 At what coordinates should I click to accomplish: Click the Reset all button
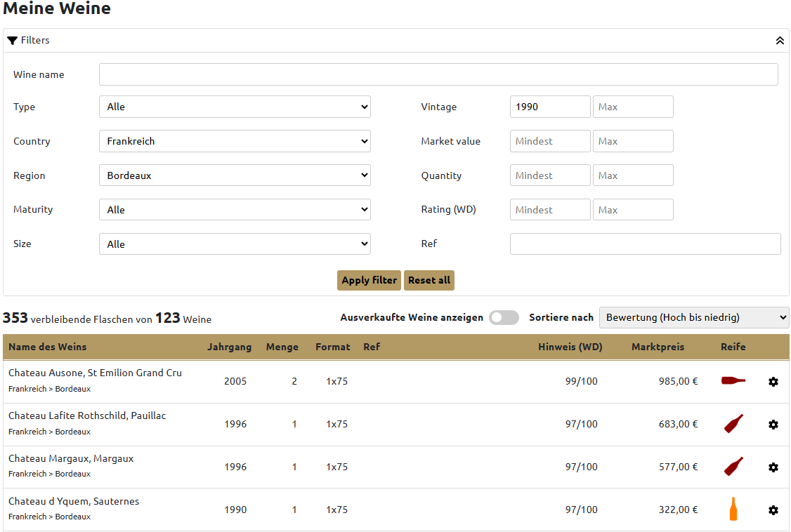click(x=429, y=280)
